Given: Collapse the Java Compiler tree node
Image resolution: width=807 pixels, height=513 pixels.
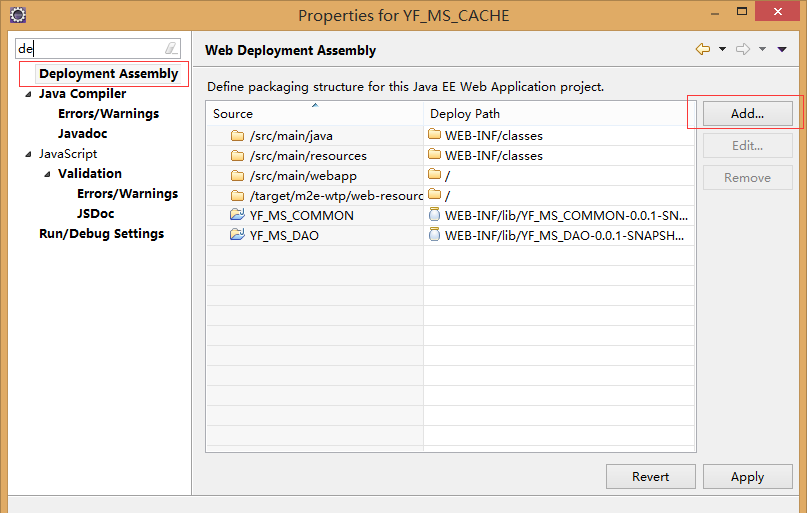Looking at the screenshot, I should pos(28,94).
